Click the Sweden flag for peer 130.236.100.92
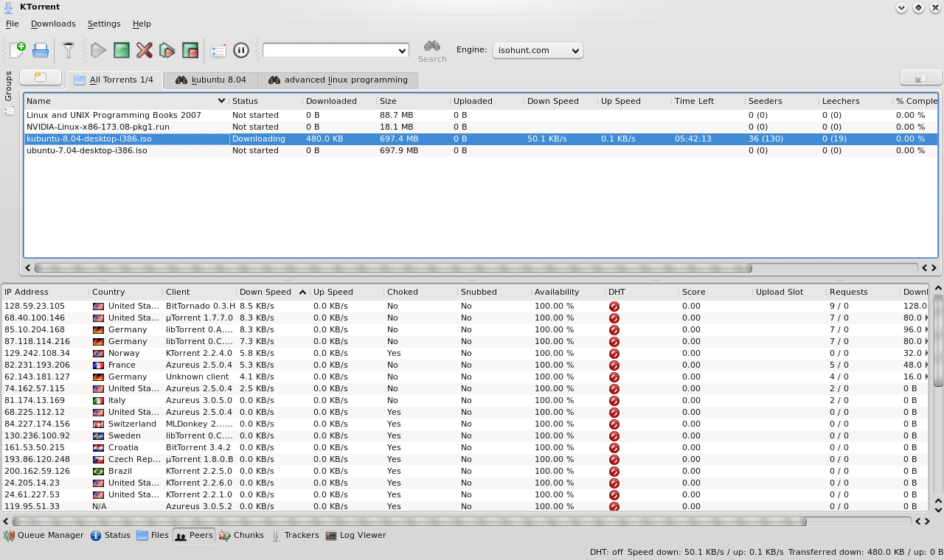The image size is (944, 560). 98,435
